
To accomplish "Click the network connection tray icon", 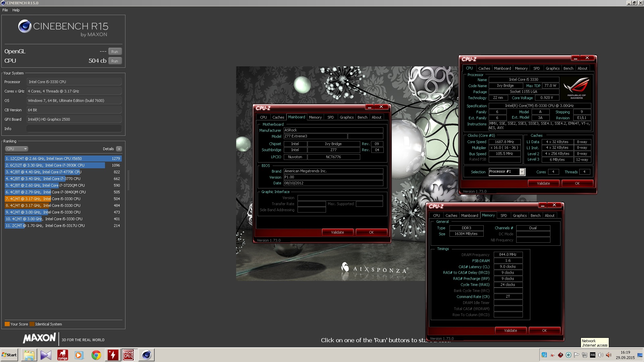I will 585,355.
